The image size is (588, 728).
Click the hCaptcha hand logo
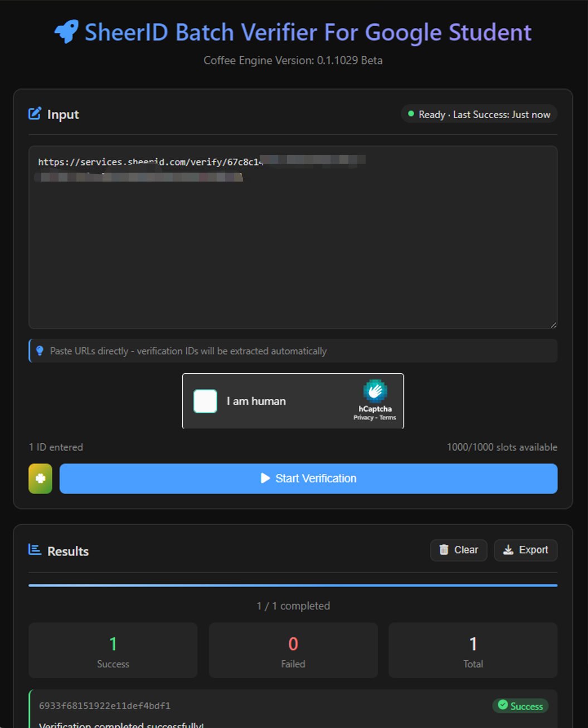tap(375, 391)
